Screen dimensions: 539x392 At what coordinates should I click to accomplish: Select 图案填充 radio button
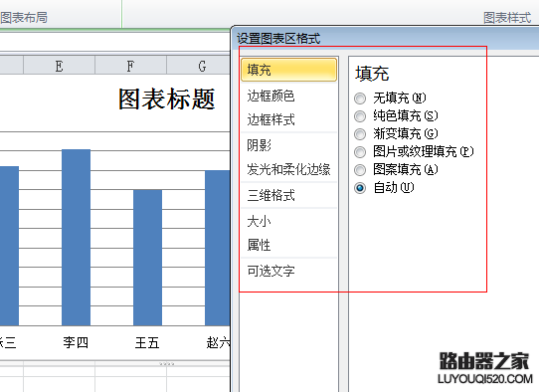coord(360,170)
